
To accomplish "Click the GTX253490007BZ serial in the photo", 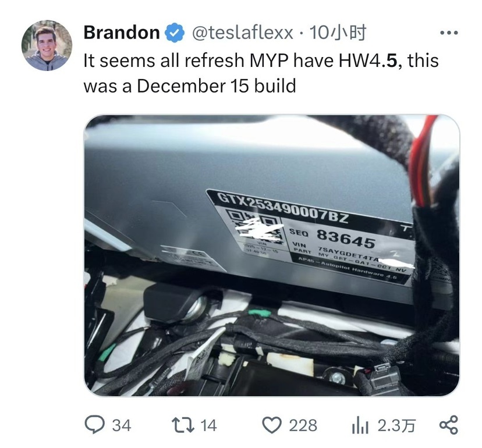I will 283,208.
